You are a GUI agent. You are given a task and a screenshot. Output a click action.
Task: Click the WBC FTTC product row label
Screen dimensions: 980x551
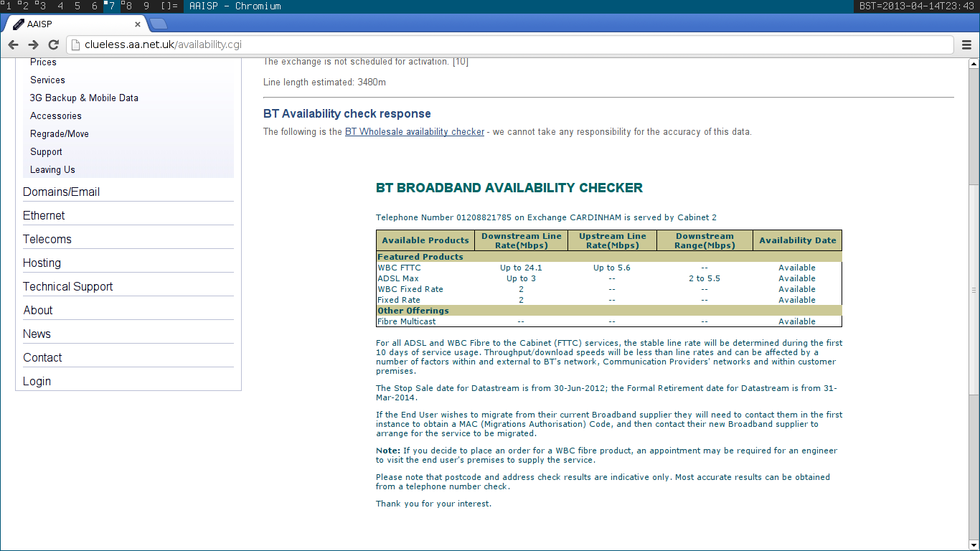400,268
